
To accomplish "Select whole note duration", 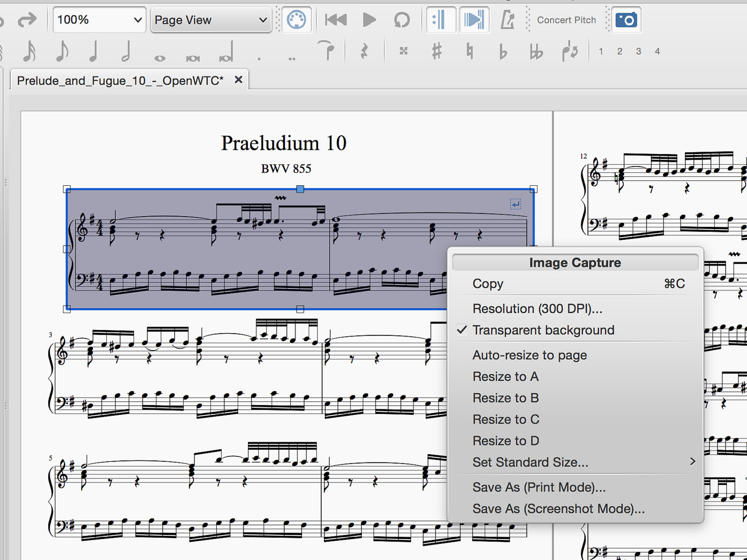I will 160,58.
